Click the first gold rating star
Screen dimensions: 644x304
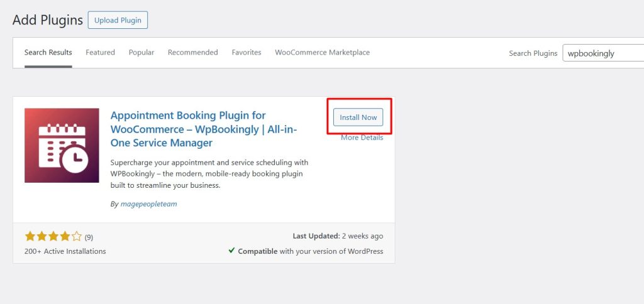tap(30, 237)
